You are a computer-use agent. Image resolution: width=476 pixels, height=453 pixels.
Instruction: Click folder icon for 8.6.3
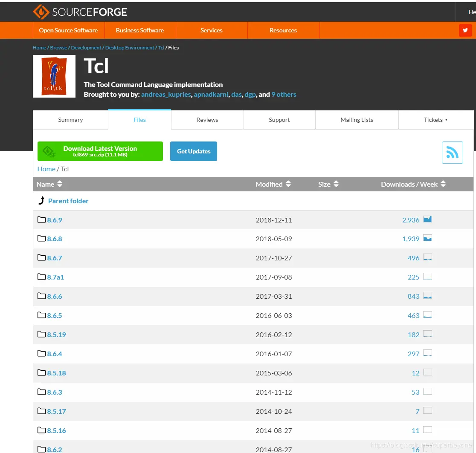click(42, 392)
